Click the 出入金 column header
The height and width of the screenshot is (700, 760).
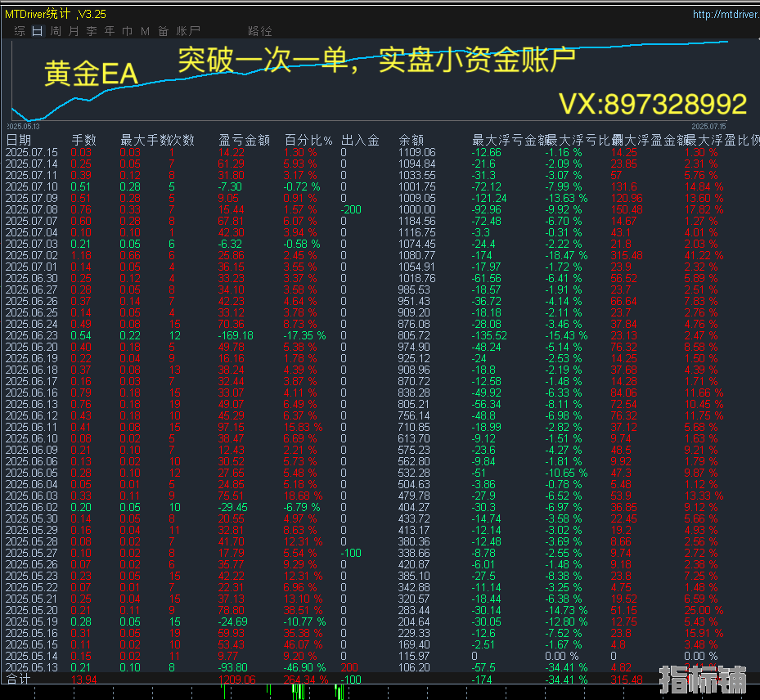coord(360,141)
